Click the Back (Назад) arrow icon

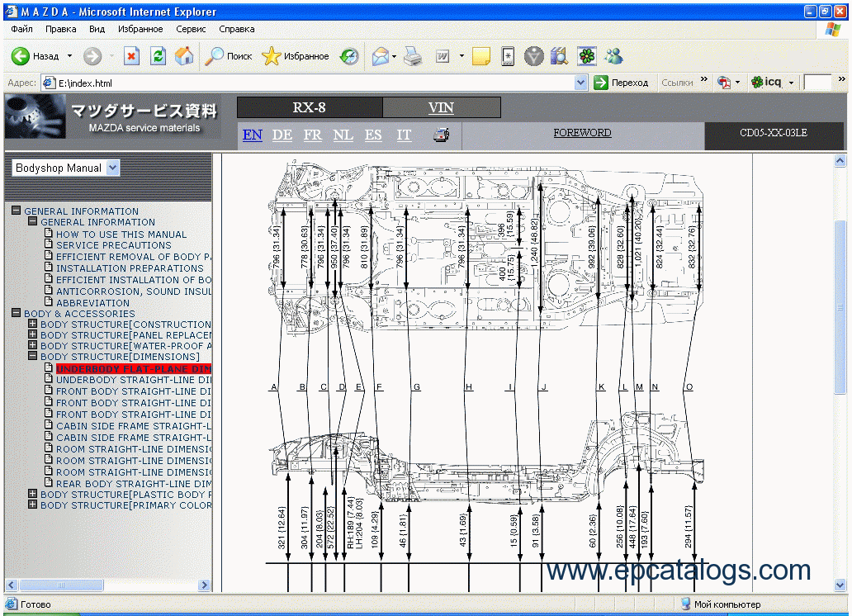click(21, 56)
